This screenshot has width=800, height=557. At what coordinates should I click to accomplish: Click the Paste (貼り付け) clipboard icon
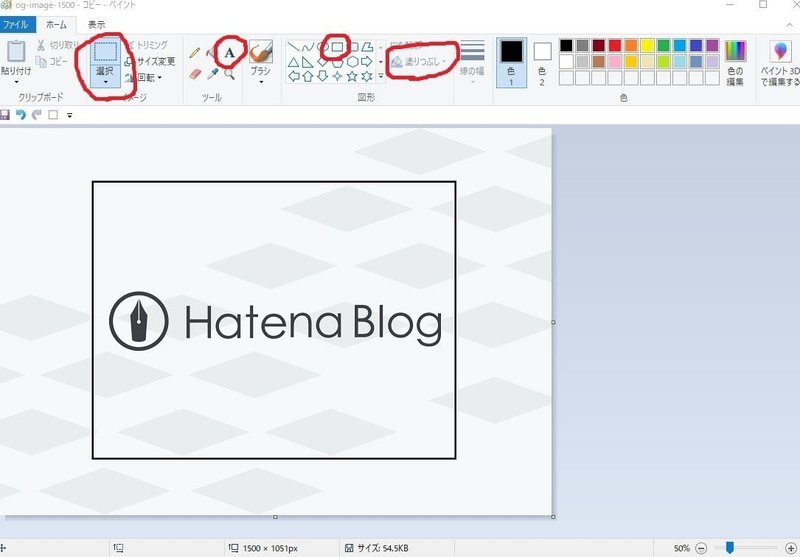point(16,51)
